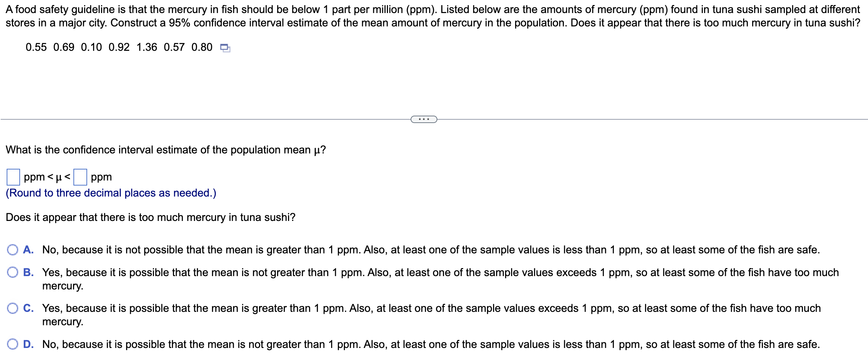Select radio button for option A
868x363 pixels.
13,250
